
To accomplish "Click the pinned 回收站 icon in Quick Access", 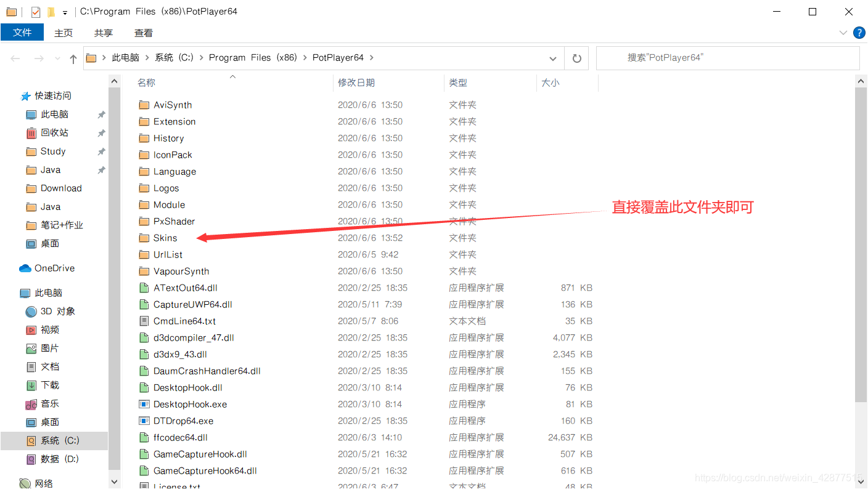I will click(31, 132).
